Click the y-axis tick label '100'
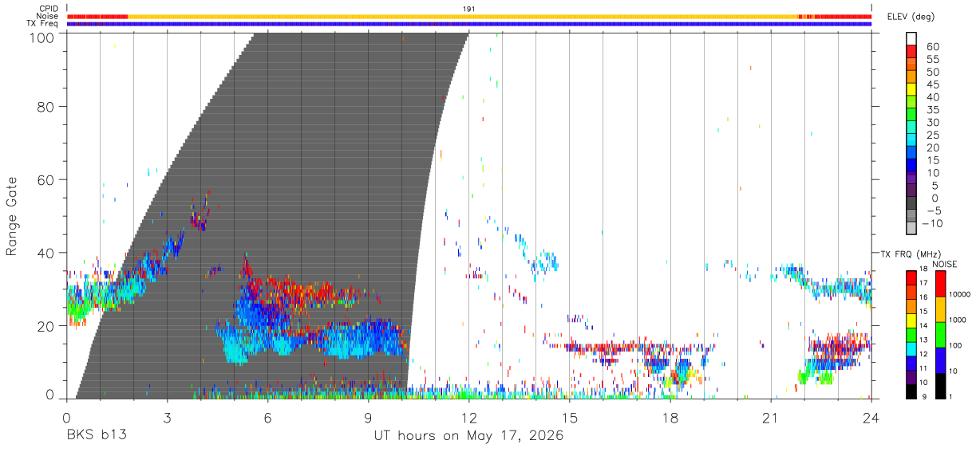The image size is (980, 452). (x=41, y=37)
